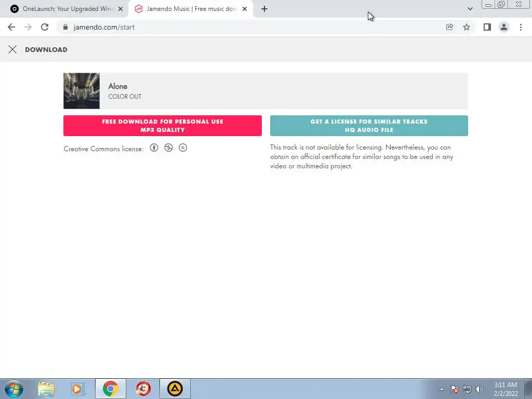The image size is (532, 399).
Task: Click the browser forward arrow
Action: 28,27
